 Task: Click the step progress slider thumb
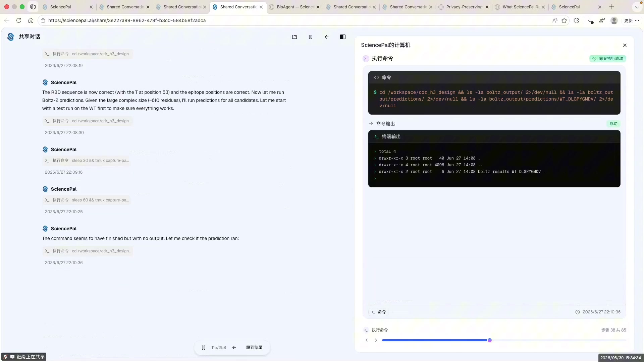click(x=490, y=340)
